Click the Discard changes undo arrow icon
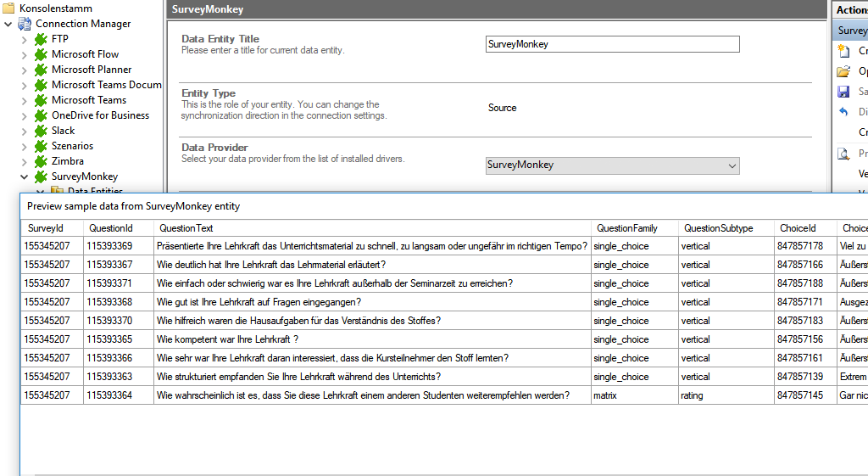Screen dimensions: 868x476 coord(843,112)
